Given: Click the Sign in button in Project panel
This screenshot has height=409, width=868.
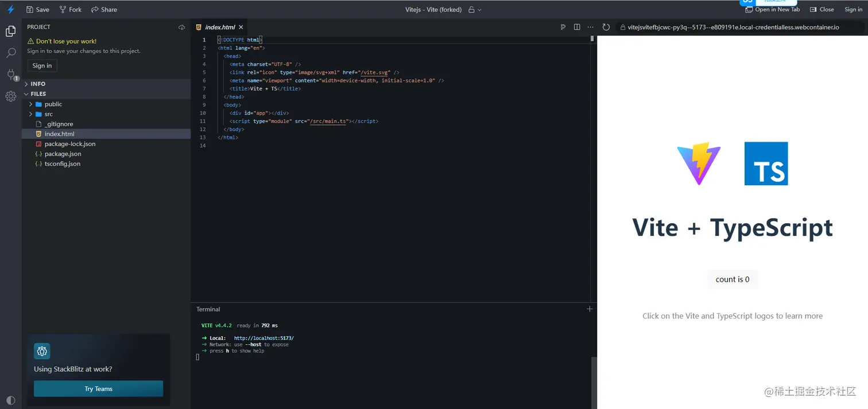Looking at the screenshot, I should click(42, 65).
